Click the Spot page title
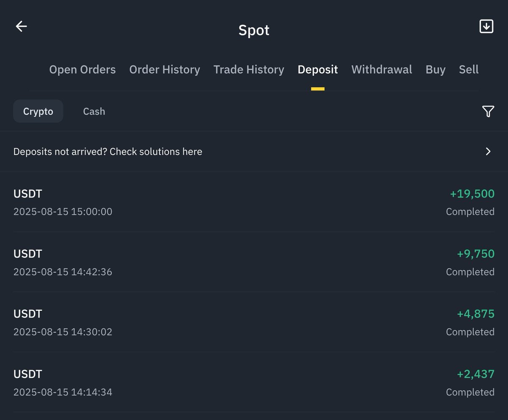 [254, 30]
